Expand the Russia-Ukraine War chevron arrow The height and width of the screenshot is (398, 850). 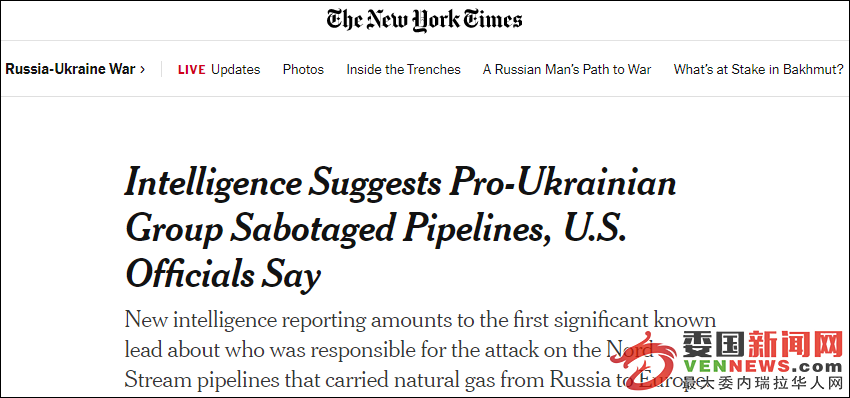[142, 69]
